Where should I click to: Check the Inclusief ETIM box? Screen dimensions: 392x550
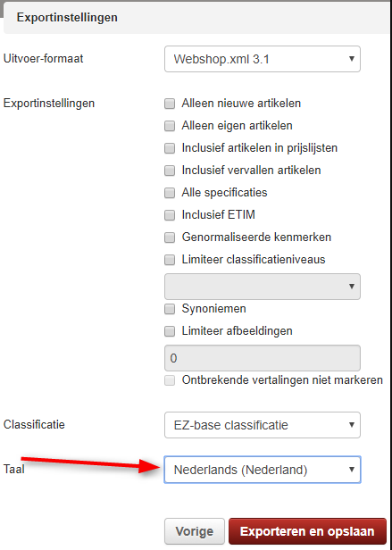pyautogui.click(x=170, y=215)
